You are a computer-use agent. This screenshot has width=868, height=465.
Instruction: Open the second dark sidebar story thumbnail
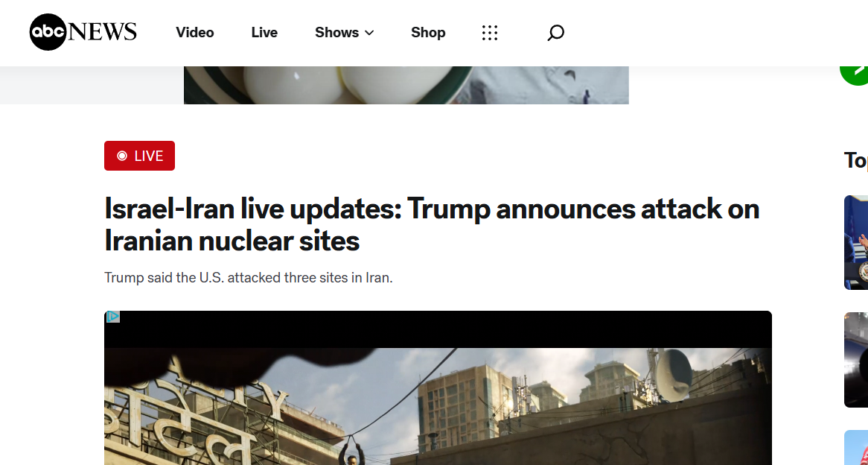tap(856, 360)
